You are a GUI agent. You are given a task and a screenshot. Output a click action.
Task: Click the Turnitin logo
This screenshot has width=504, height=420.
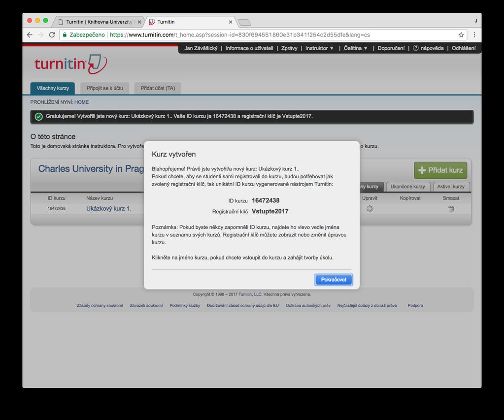tap(71, 64)
